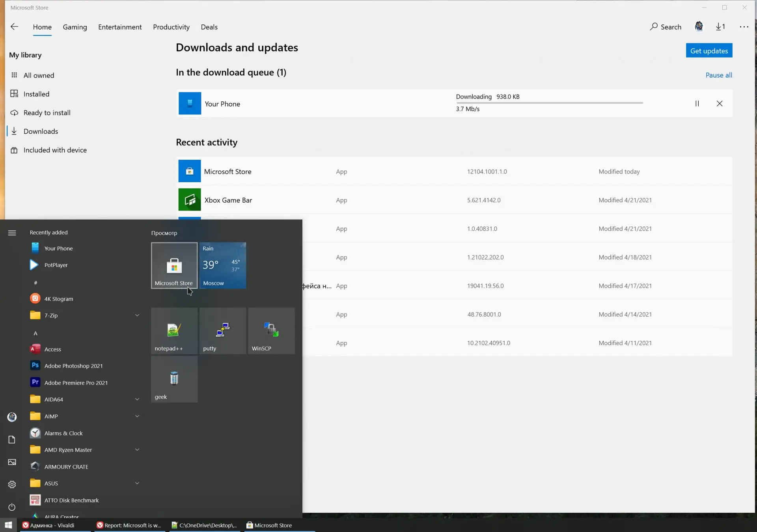Open the notepad++ tile

tap(174, 331)
